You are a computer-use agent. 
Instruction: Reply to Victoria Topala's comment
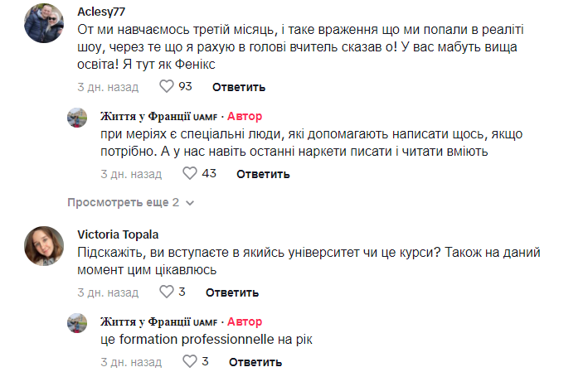[x=232, y=292]
